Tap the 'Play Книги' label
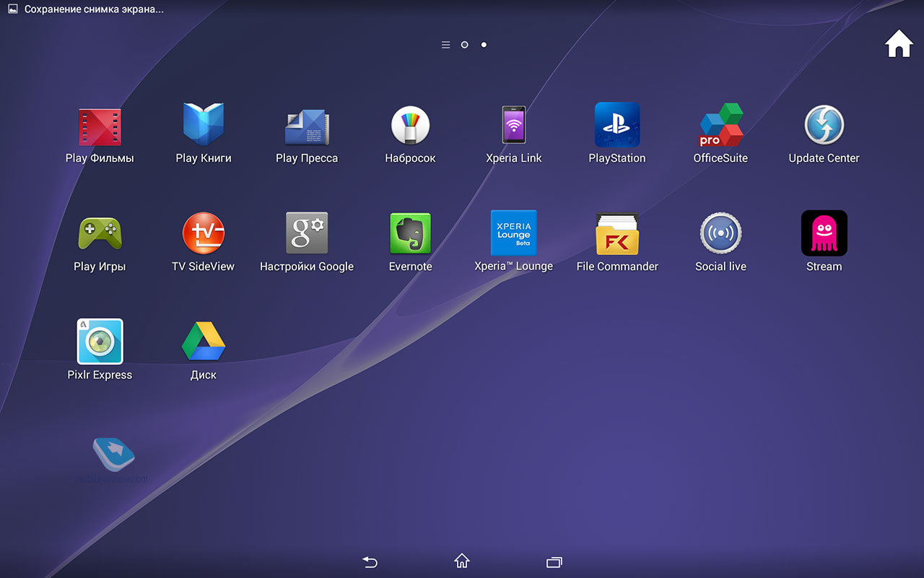Screen dimensions: 924x578 (204, 158)
